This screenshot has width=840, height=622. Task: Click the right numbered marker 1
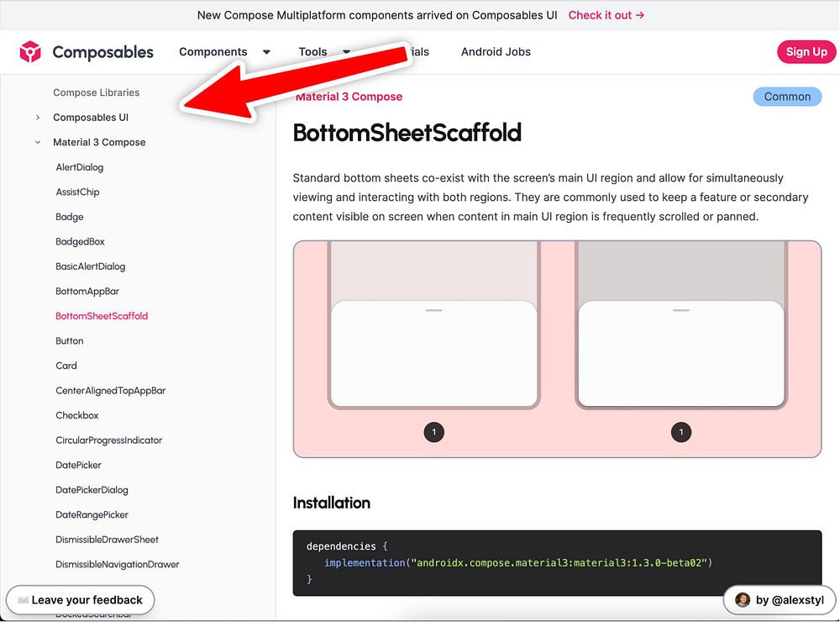coord(681,432)
